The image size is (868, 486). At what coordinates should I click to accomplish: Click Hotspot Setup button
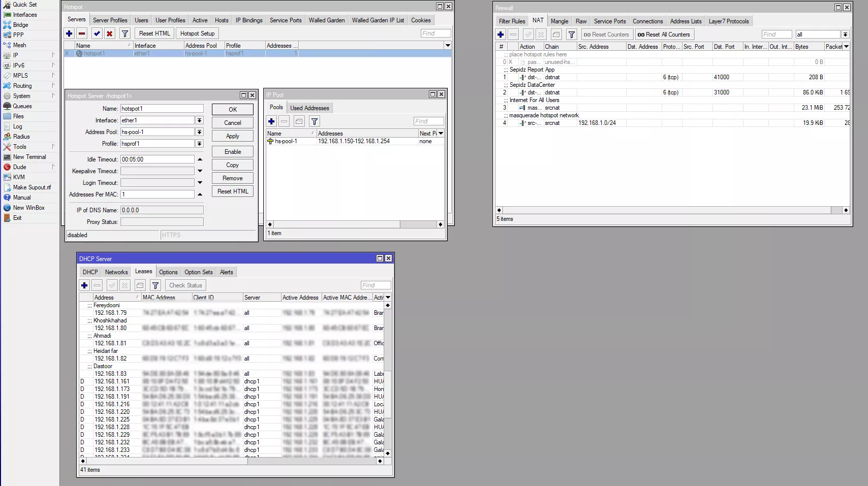pyautogui.click(x=197, y=34)
